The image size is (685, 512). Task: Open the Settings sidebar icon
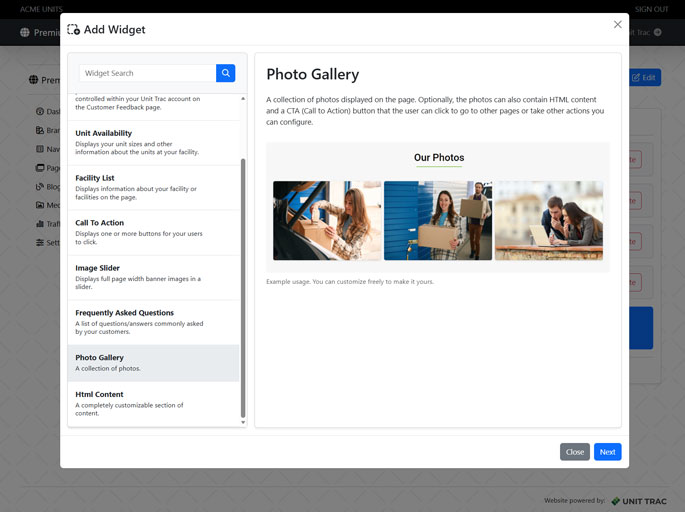(x=40, y=242)
